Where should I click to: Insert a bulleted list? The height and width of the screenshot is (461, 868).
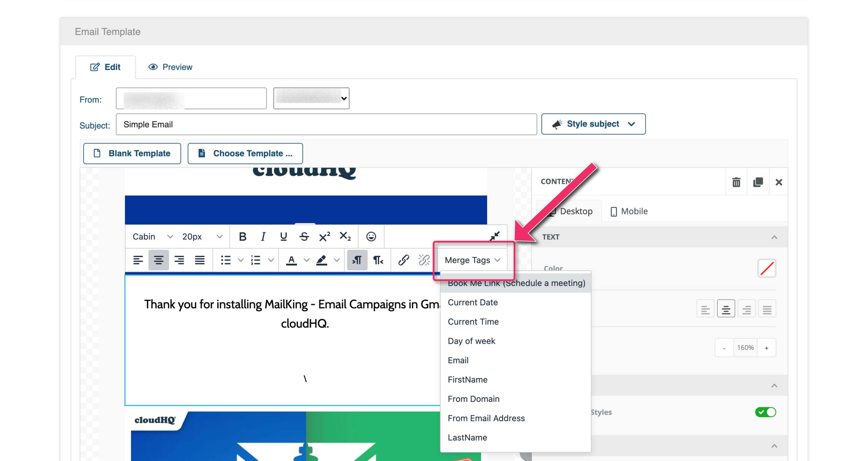coord(225,260)
